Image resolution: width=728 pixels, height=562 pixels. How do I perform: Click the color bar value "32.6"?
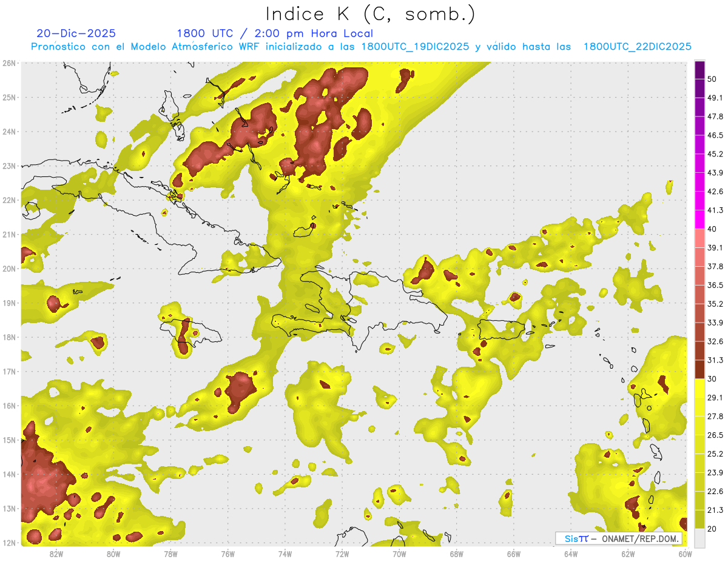tap(715, 341)
